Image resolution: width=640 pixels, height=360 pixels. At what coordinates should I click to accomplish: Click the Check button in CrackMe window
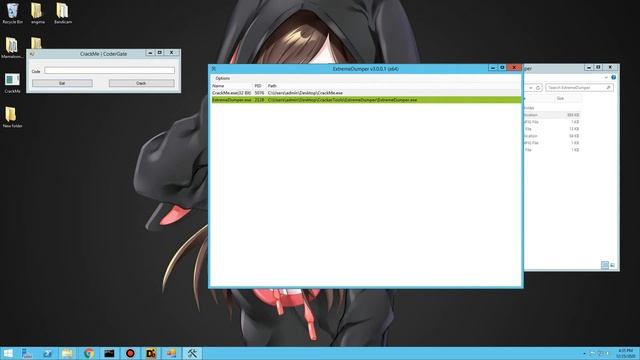pos(141,83)
